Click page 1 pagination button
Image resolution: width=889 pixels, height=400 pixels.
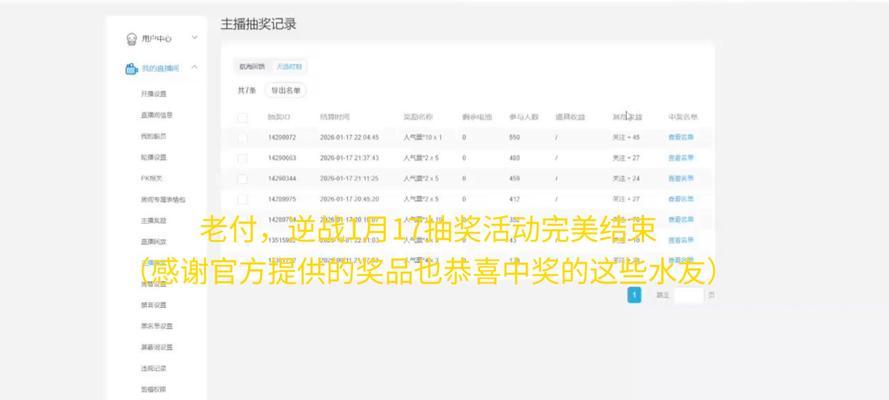point(633,295)
